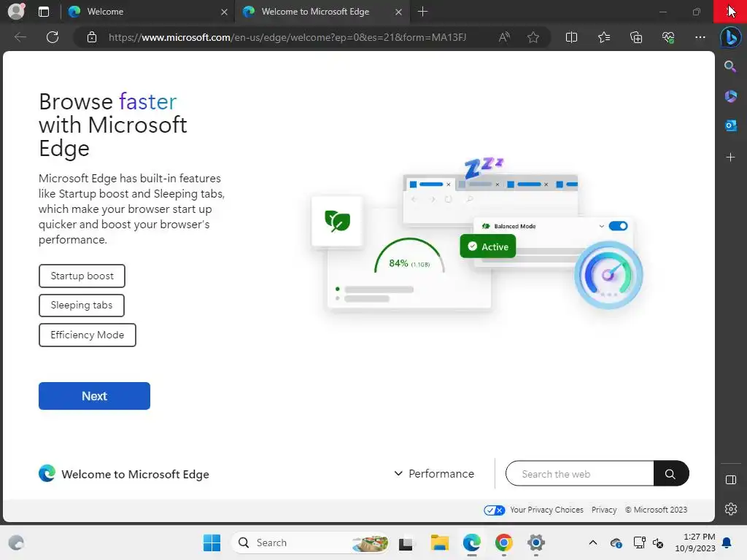Click the taskbar Search box
The height and width of the screenshot is (560, 747).
coord(310,542)
